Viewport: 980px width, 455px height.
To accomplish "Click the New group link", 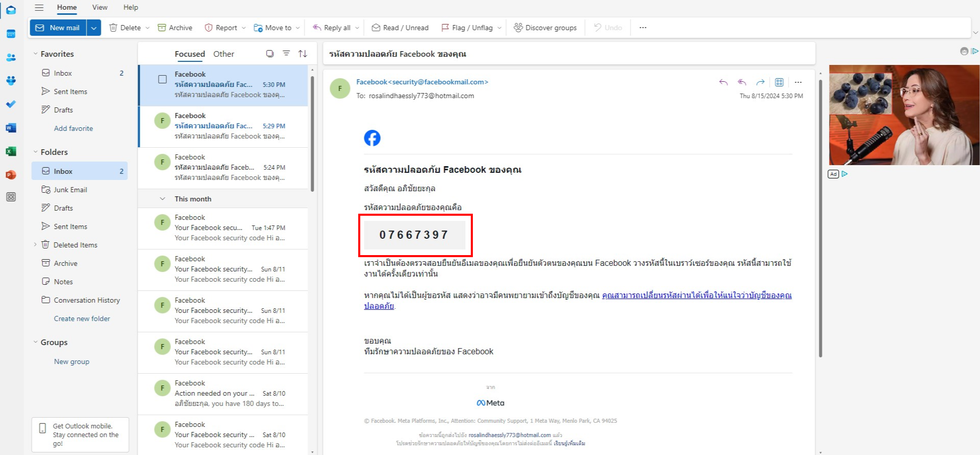I will click(72, 361).
